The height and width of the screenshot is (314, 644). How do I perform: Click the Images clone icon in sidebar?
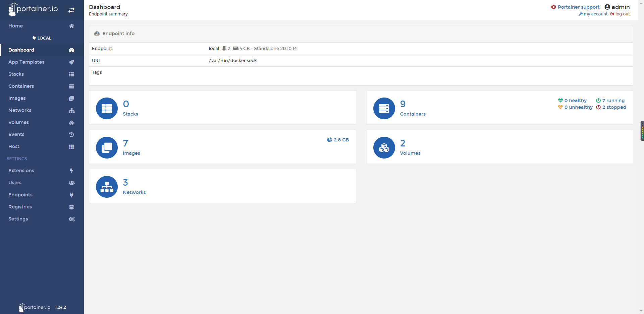click(71, 98)
